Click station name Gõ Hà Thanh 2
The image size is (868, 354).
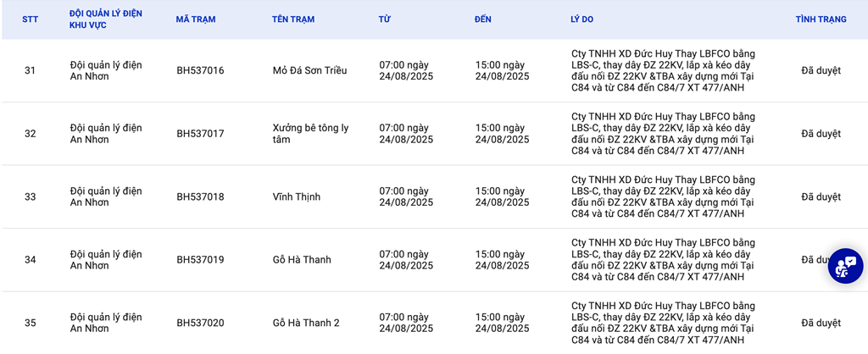coord(306,323)
